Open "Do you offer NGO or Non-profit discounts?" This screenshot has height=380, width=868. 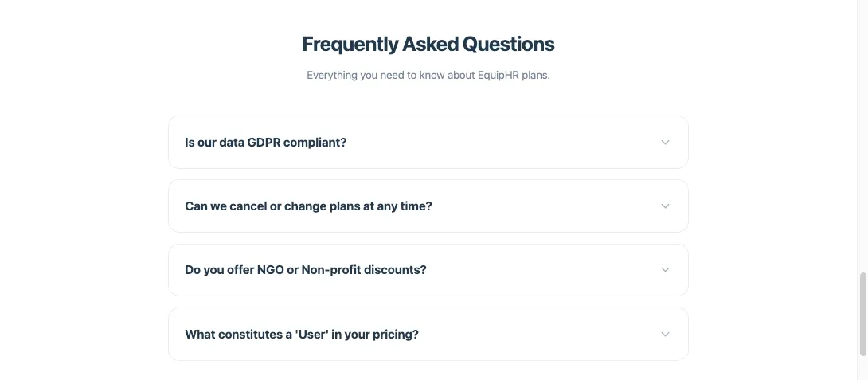(306, 270)
